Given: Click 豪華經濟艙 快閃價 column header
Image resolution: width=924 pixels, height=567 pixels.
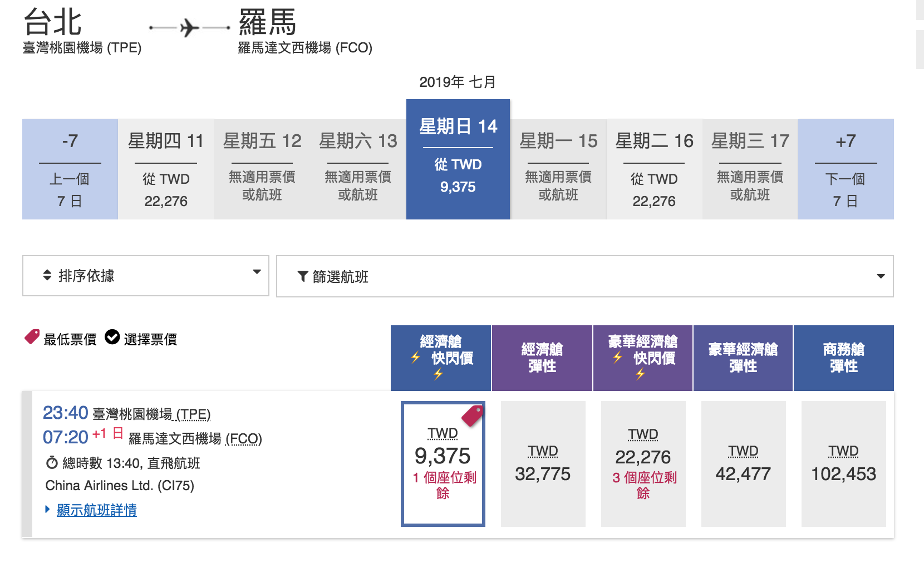Looking at the screenshot, I should tap(643, 358).
